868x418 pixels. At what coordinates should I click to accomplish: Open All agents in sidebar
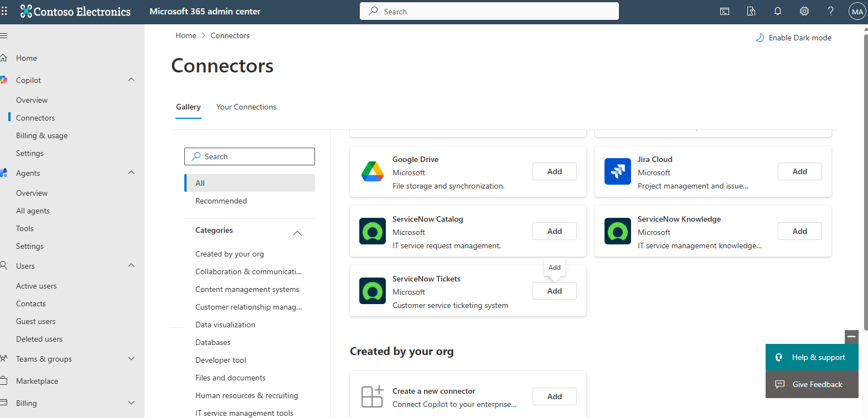(33, 211)
